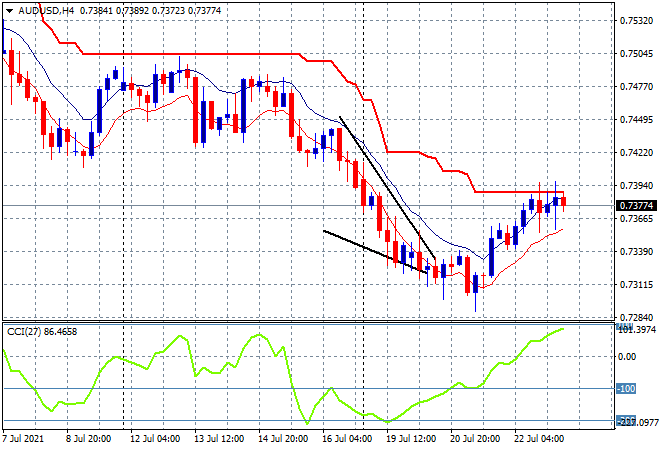The width and height of the screenshot is (660, 450).
Task: Select the CCI top level label 101.3974
Action: (637, 329)
